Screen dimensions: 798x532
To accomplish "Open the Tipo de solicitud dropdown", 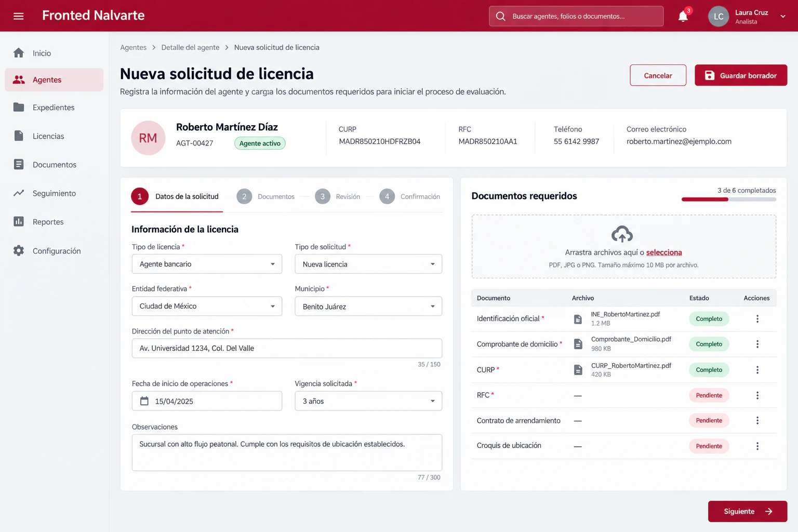I will [x=368, y=264].
